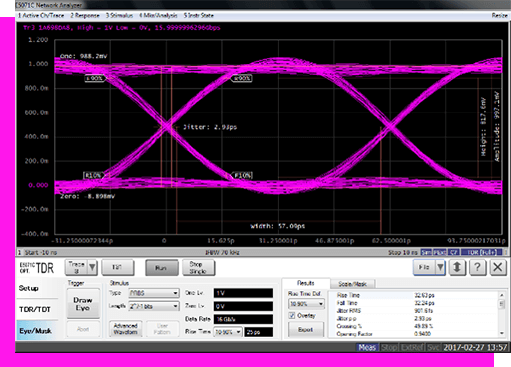Click the left 90% marker on the trace
Image resolution: width=511 pixels, height=367 pixels.
(95, 79)
